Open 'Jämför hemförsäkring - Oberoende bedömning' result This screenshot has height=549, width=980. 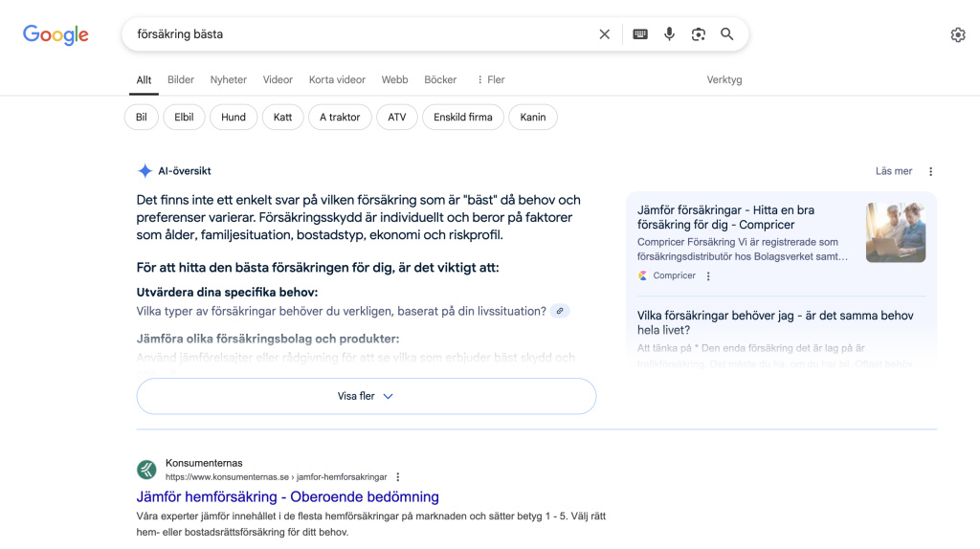point(287,497)
